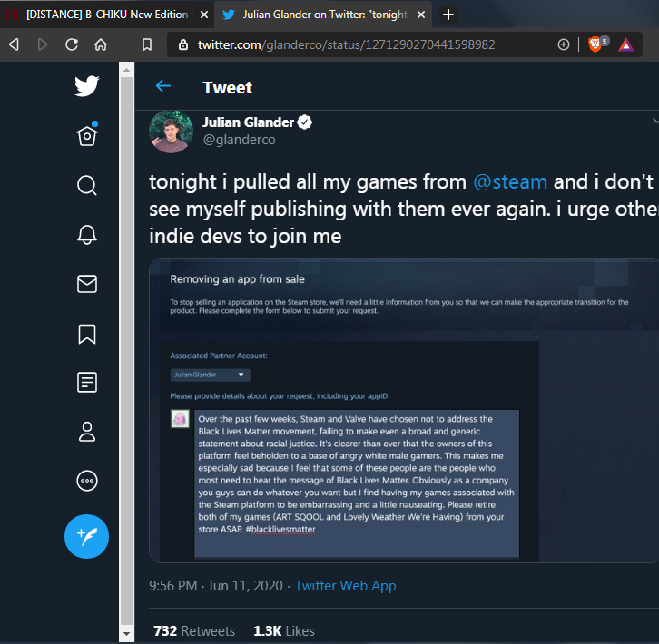
Task: Open Messages envelope icon
Action: (x=87, y=284)
